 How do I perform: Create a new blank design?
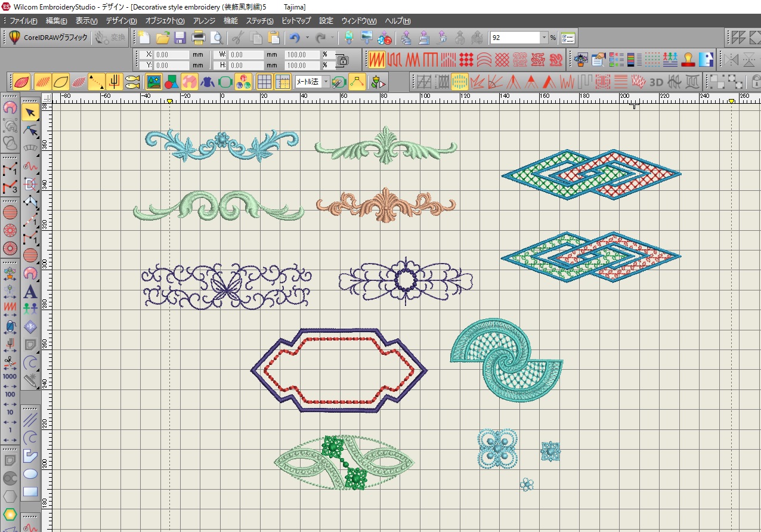[x=144, y=38]
